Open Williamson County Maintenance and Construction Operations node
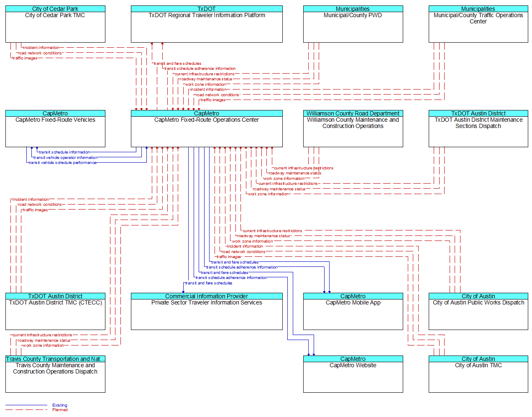This screenshot has height=417, width=532. pyautogui.click(x=353, y=128)
